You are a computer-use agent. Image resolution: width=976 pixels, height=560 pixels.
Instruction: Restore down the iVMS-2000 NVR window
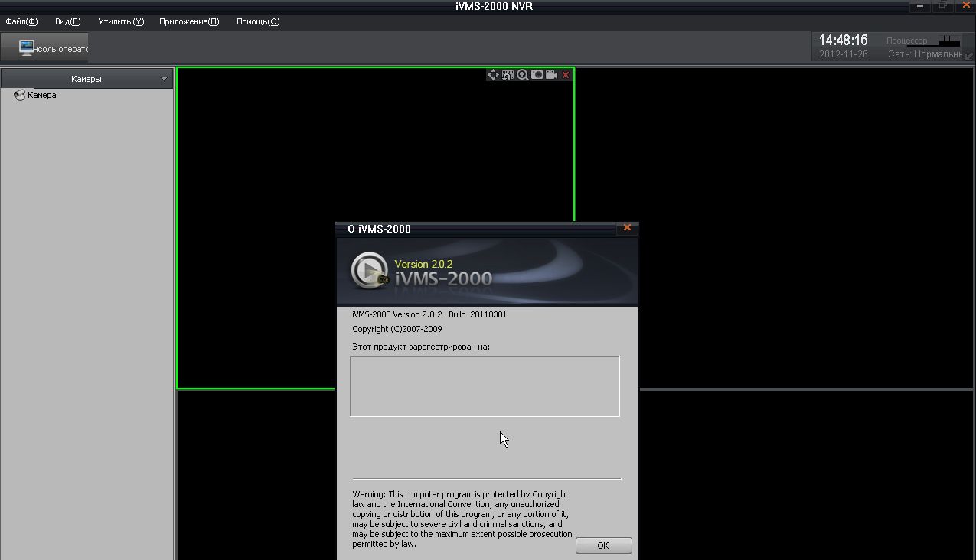[x=943, y=5]
